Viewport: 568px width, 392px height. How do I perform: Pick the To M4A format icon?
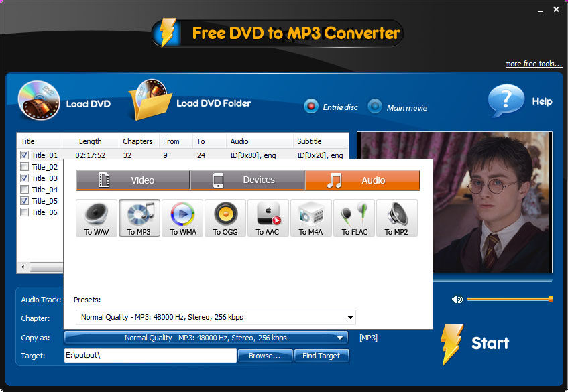point(311,218)
